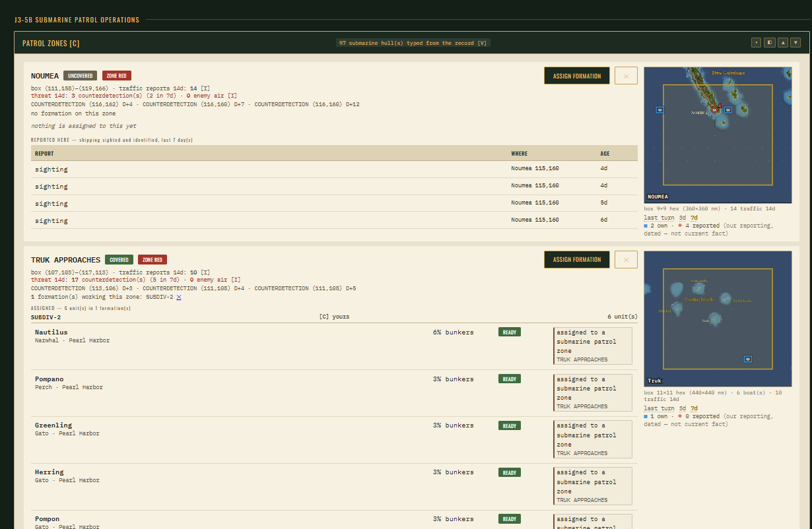This screenshot has height=529, width=812.
Task: Move Patrol Zones panel down with triangle icon
Action: tap(795, 43)
